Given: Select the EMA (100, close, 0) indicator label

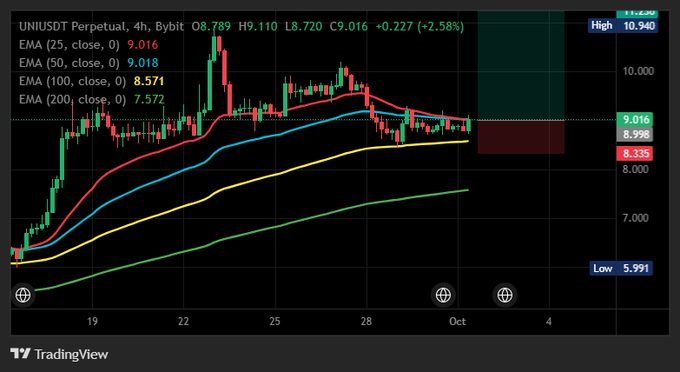Looking at the screenshot, I should (72, 81).
